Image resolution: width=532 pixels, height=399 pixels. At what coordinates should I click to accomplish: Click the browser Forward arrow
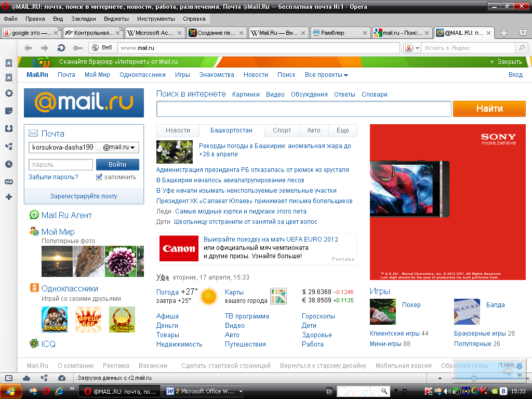tap(45, 48)
